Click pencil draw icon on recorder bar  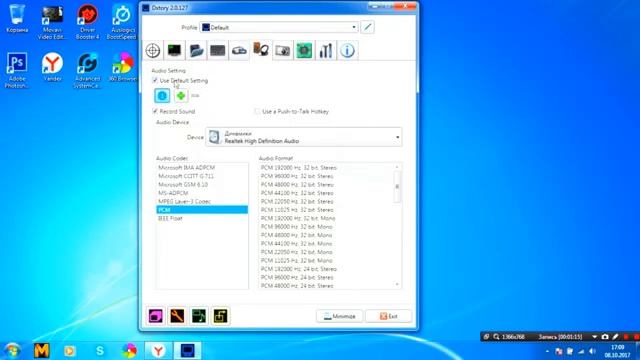(616, 337)
